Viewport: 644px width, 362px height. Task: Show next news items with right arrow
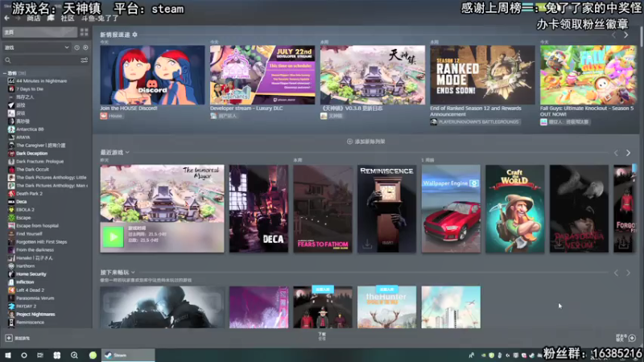(626, 35)
